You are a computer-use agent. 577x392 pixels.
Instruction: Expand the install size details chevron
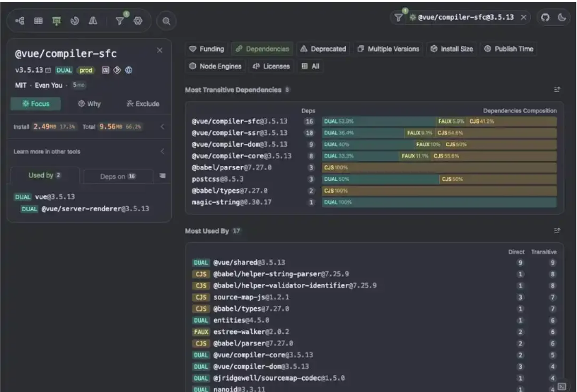point(163,126)
